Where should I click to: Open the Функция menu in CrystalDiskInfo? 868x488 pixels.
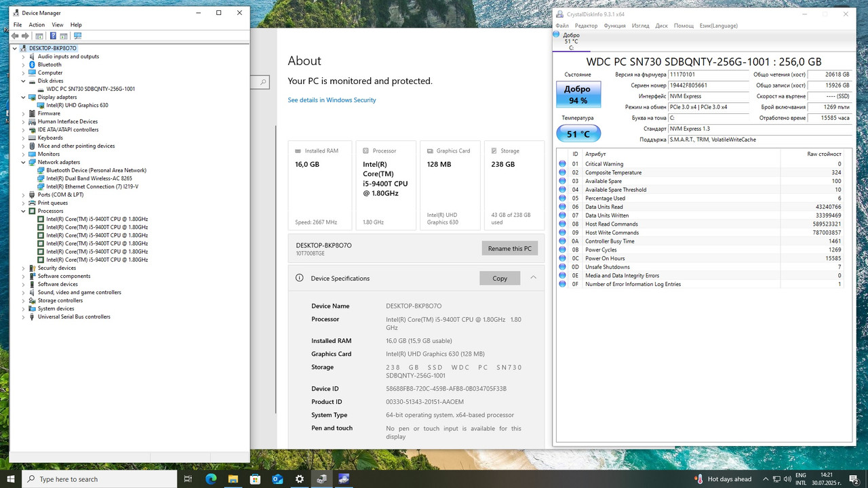click(x=614, y=26)
